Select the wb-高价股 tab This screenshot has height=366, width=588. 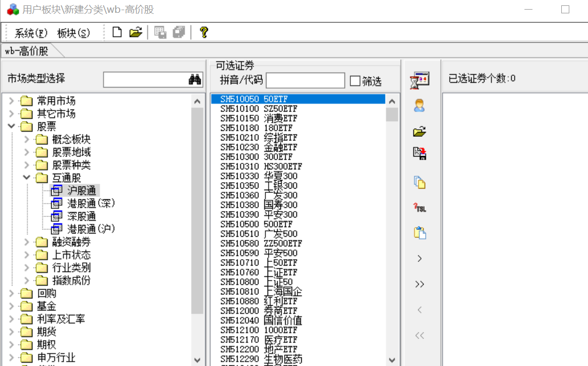27,51
